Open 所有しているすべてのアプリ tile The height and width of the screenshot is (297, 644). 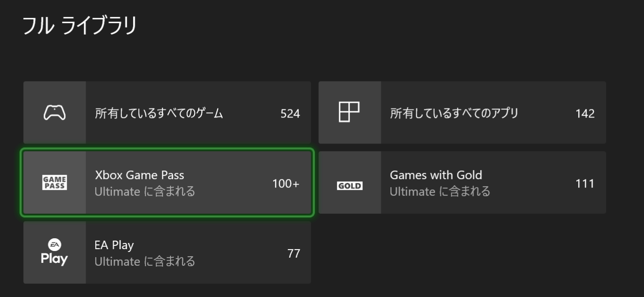point(462,112)
